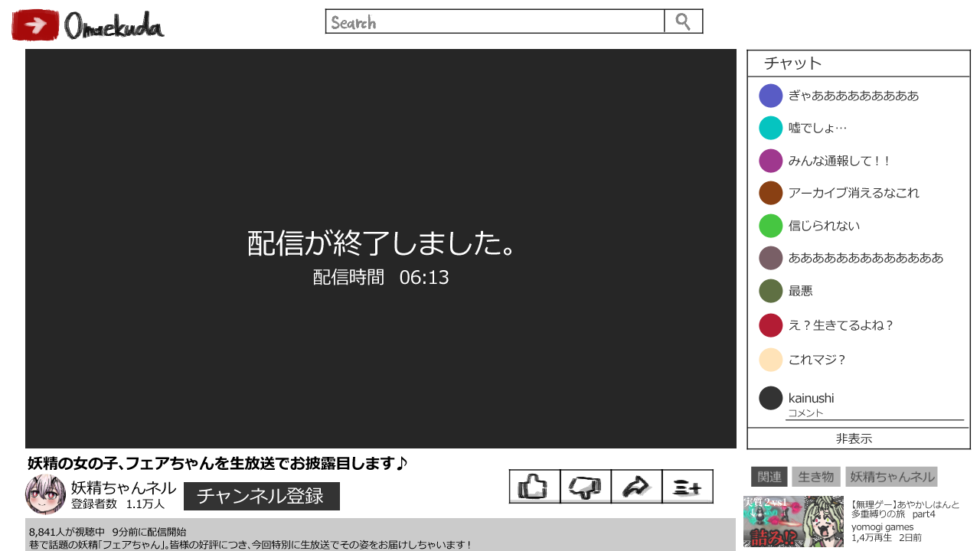Share the video using arrow icon
980x551 pixels.
click(636, 487)
